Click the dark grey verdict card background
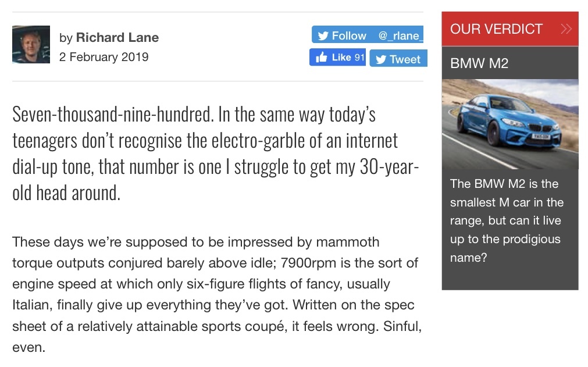Screen dimensions: 588x367 pyautogui.click(x=510, y=277)
